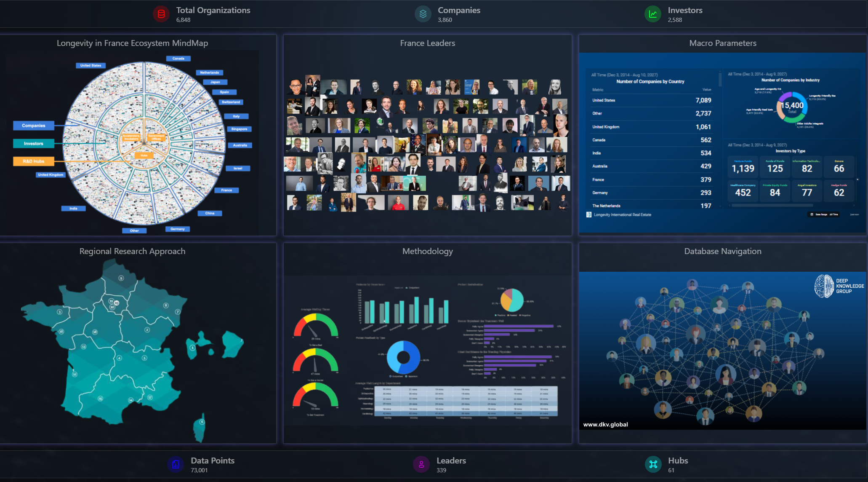Click the green Investors chart icon
The image size is (868, 482).
[x=652, y=14]
